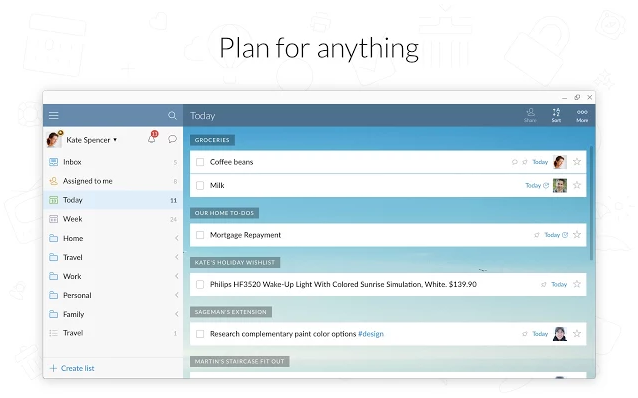Expand the Home folder chevron
Viewport: 638px width, 398px height.
(x=177, y=238)
